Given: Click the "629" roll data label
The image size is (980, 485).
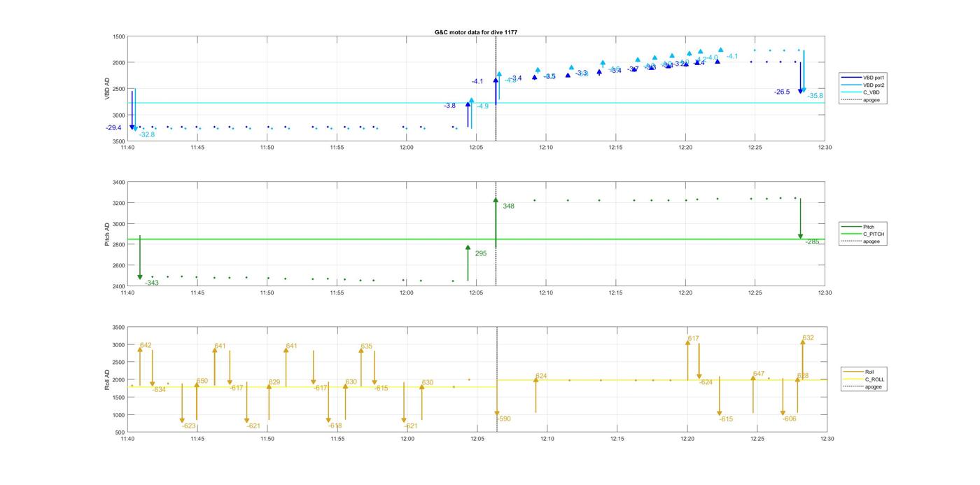Looking at the screenshot, I should click(274, 382).
